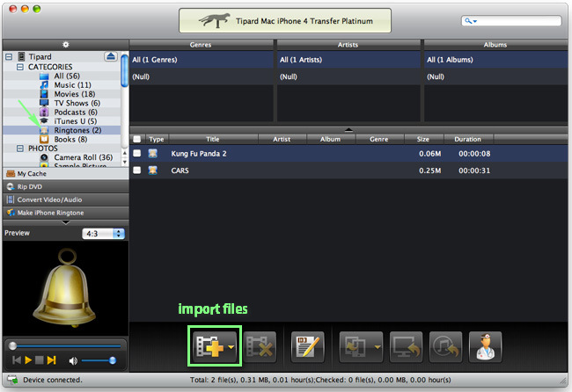Click the export to computer monitor icon
The width and height of the screenshot is (572, 392).
[x=406, y=347]
